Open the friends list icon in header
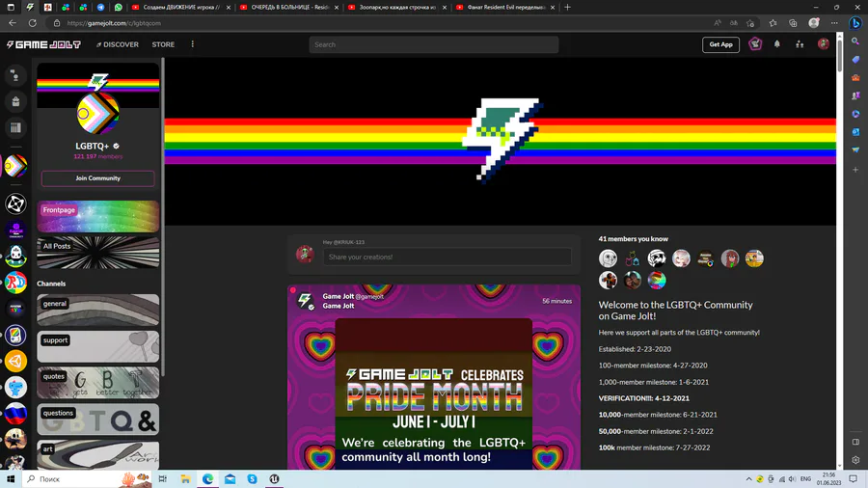This screenshot has height=488, width=868. pyautogui.click(x=800, y=44)
